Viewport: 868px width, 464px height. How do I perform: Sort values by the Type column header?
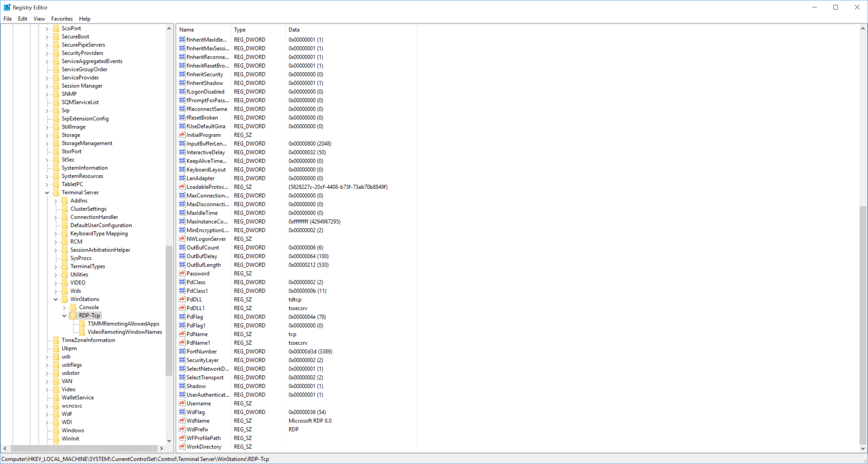click(258, 30)
